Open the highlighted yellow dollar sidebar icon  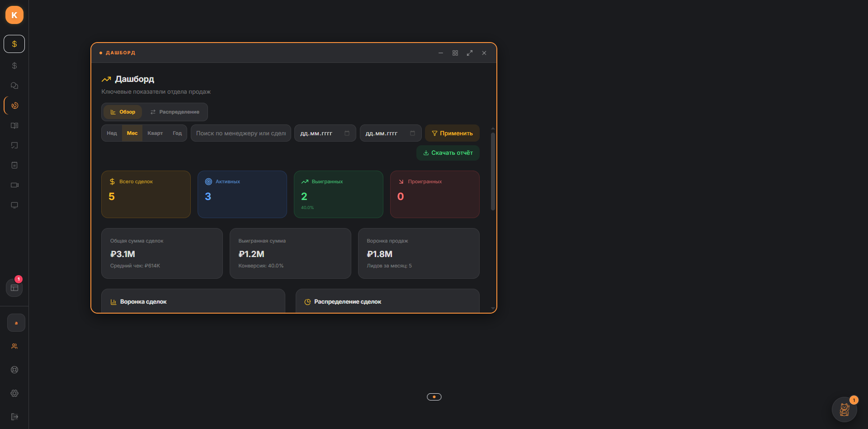[x=14, y=44]
